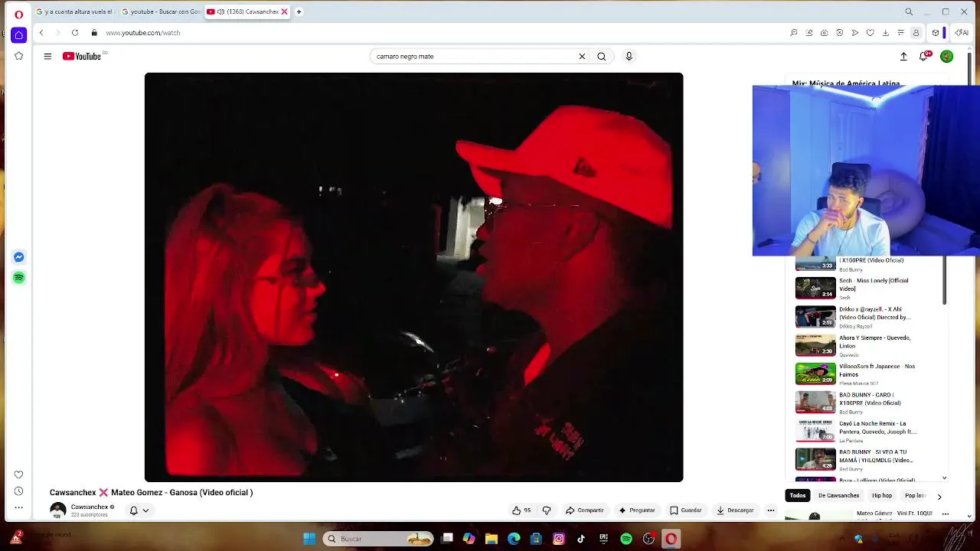Open a new browser tab
The height and width of the screenshot is (551, 980).
tap(299, 11)
